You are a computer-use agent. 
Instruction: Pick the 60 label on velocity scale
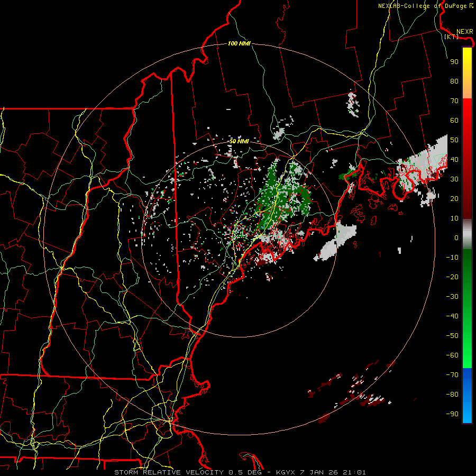(454, 120)
